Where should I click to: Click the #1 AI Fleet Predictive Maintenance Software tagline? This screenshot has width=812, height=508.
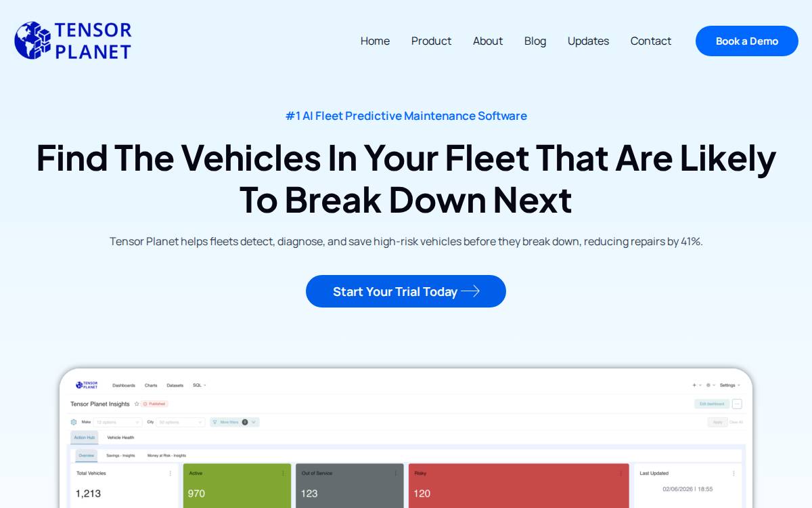[406, 116]
